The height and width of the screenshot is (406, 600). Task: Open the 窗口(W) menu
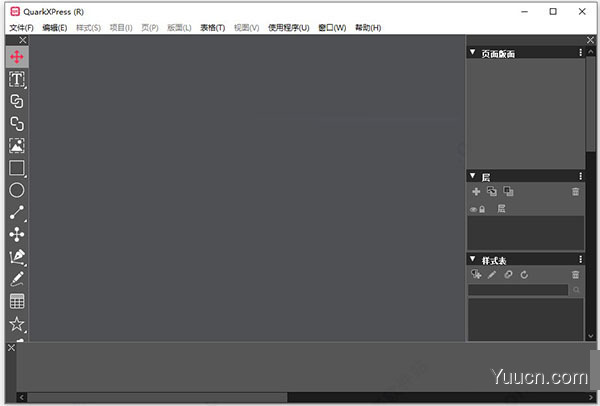pyautogui.click(x=332, y=28)
